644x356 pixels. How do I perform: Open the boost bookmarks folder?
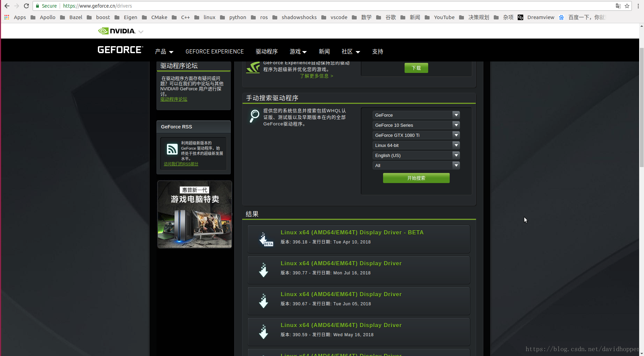click(x=98, y=17)
